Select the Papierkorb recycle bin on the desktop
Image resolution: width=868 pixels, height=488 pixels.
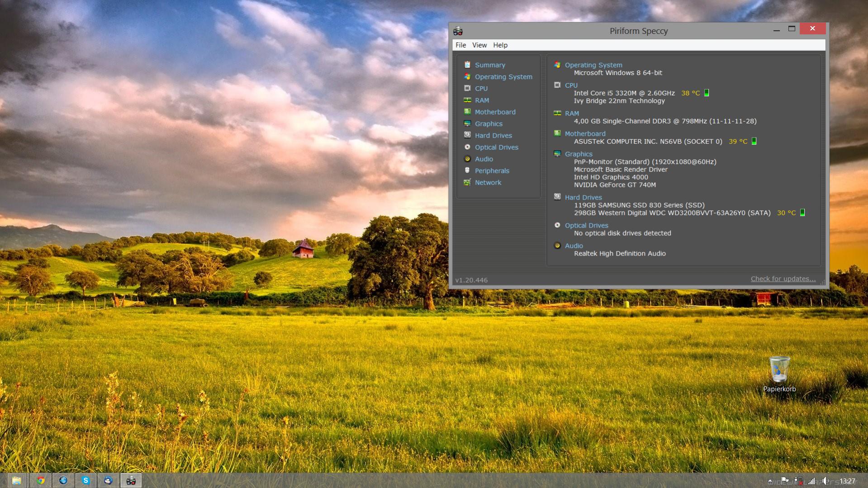coord(779,374)
